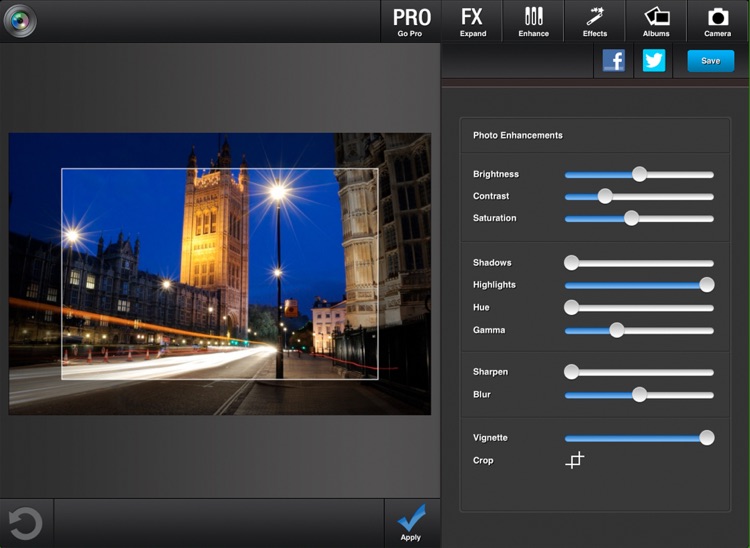Select the Crop tool icon

tap(574, 460)
